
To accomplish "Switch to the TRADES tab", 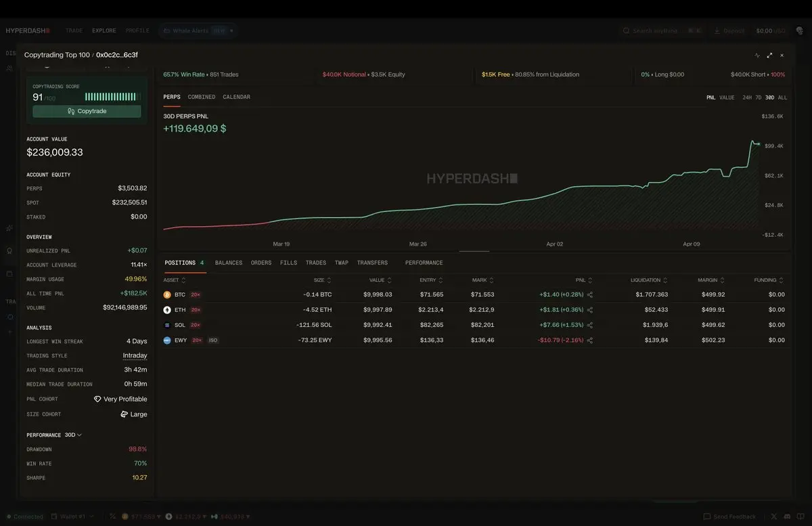I will coord(315,263).
